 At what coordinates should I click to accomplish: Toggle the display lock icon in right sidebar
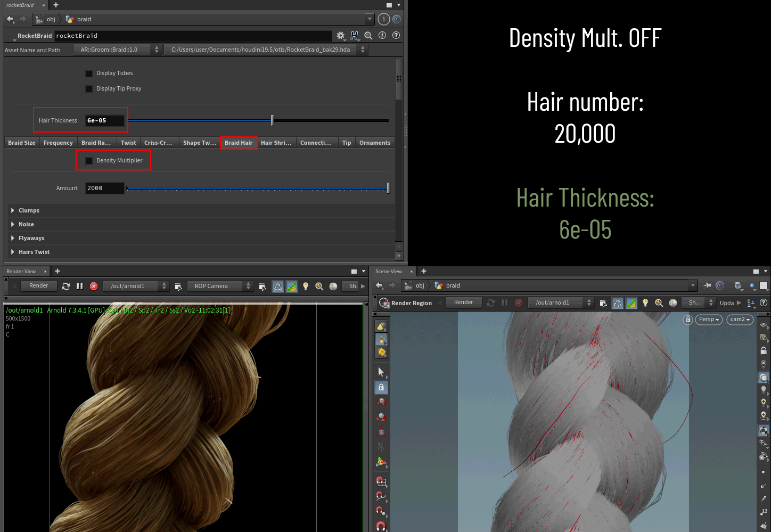(764, 350)
